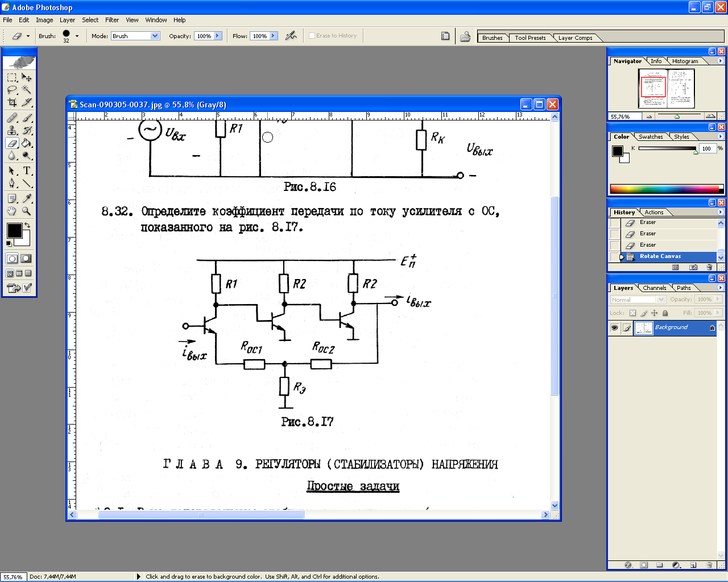Select the Slice tool
The image size is (728, 582).
(27, 102)
